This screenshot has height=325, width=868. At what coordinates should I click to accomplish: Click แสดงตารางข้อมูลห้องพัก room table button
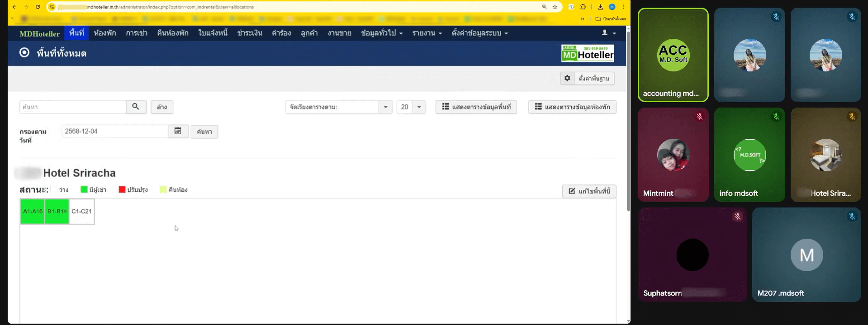click(572, 107)
